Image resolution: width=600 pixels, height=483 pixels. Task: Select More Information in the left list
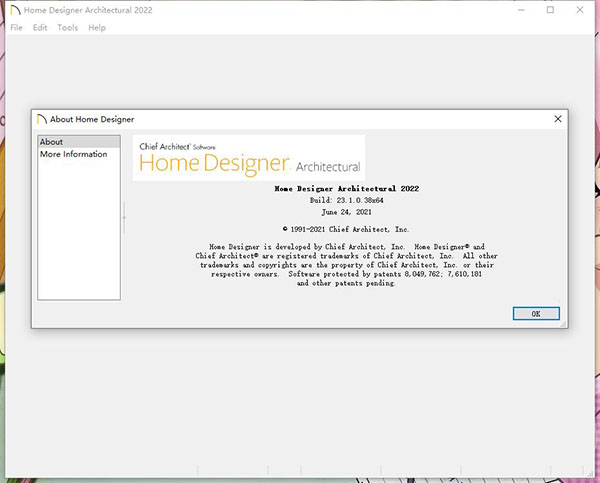coord(73,155)
